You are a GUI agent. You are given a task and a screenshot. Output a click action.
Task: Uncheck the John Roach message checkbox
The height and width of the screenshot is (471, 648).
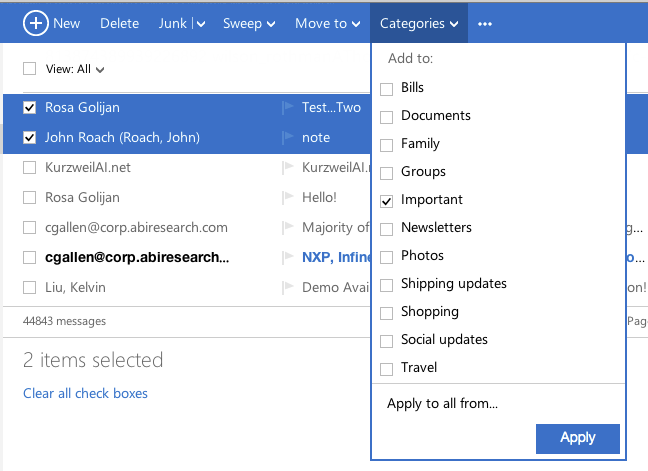click(29, 137)
